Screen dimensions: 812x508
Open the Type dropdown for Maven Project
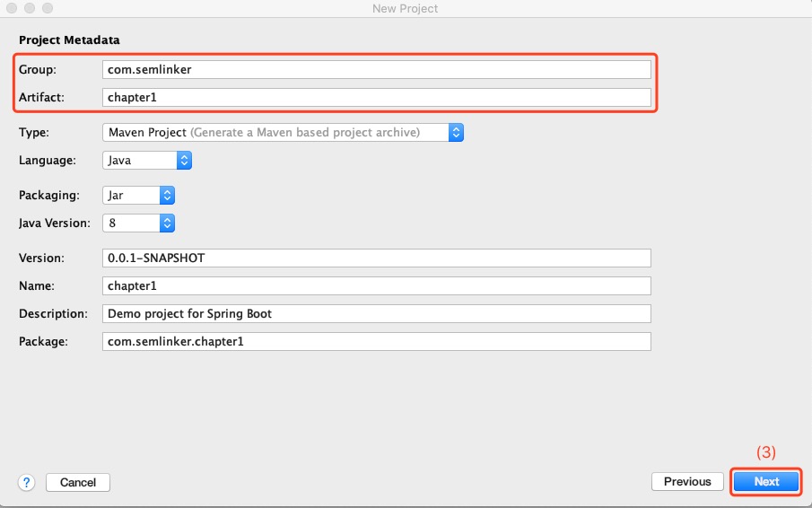pos(283,132)
